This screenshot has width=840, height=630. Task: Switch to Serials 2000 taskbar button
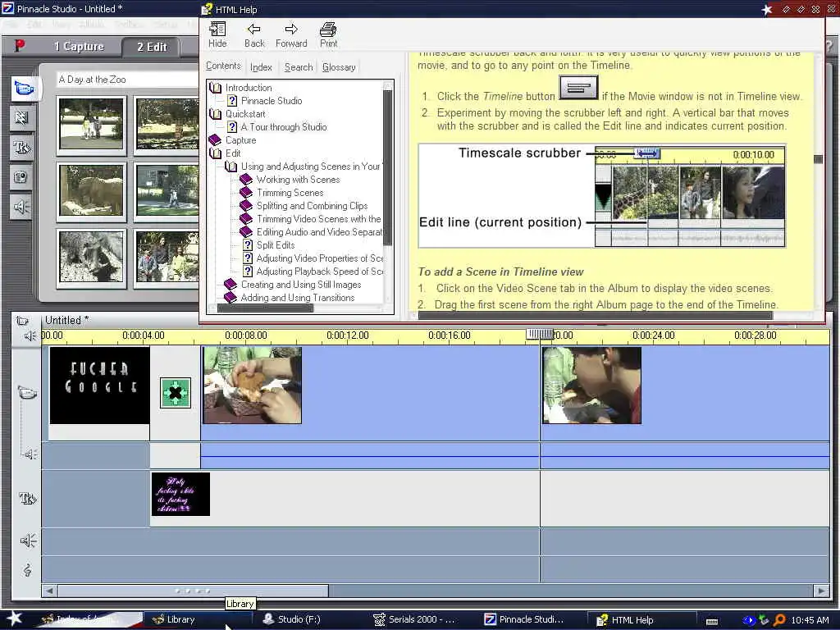tap(413, 619)
